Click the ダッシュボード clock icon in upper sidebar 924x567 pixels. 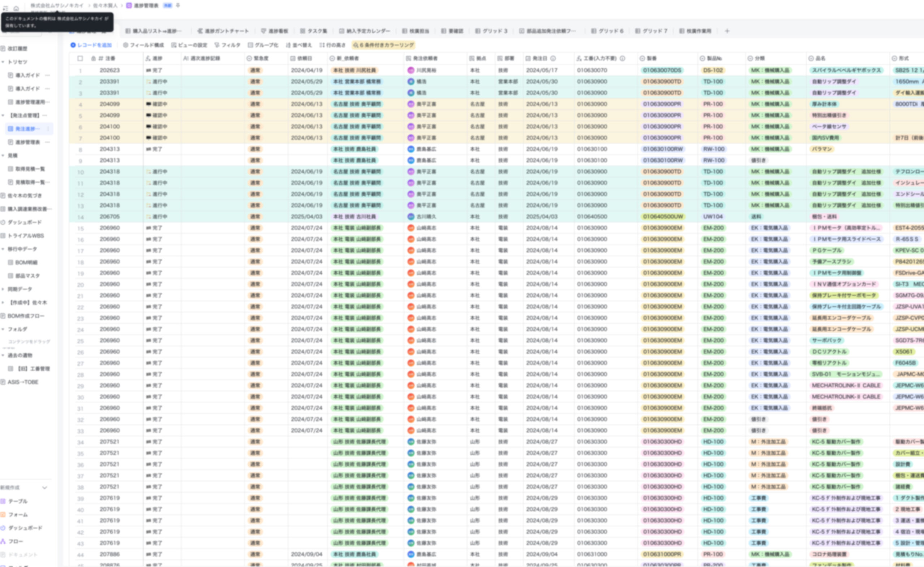(x=3, y=222)
